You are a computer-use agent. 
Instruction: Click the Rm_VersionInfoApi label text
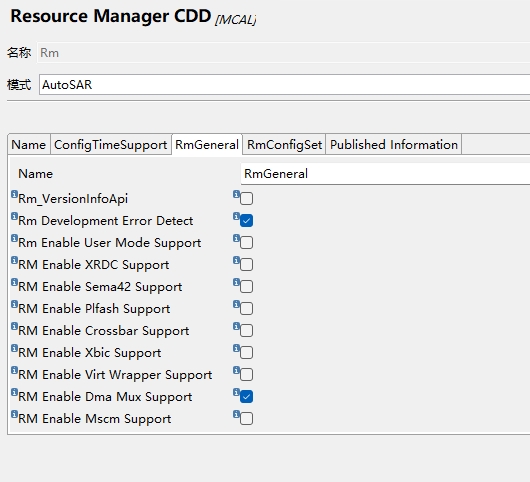coord(73,199)
